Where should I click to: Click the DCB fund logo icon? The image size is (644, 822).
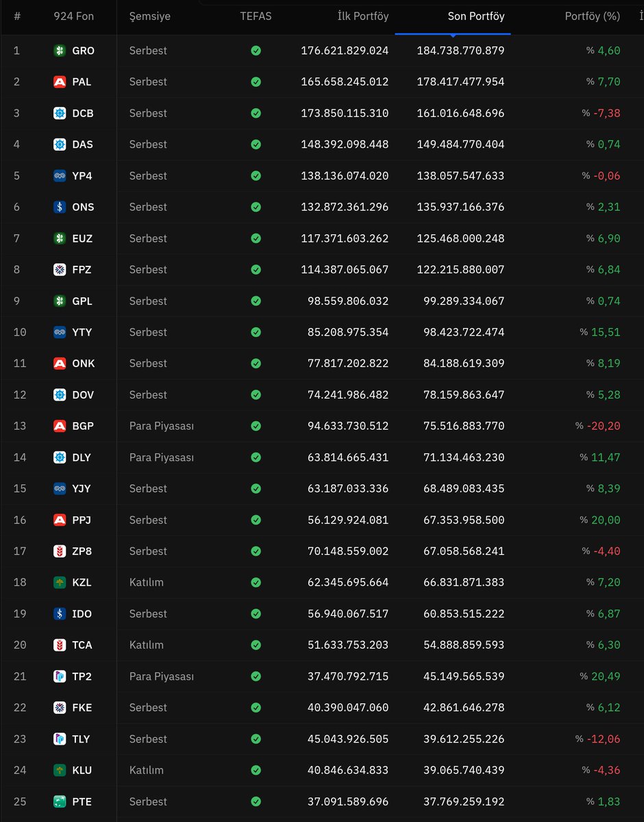(60, 113)
